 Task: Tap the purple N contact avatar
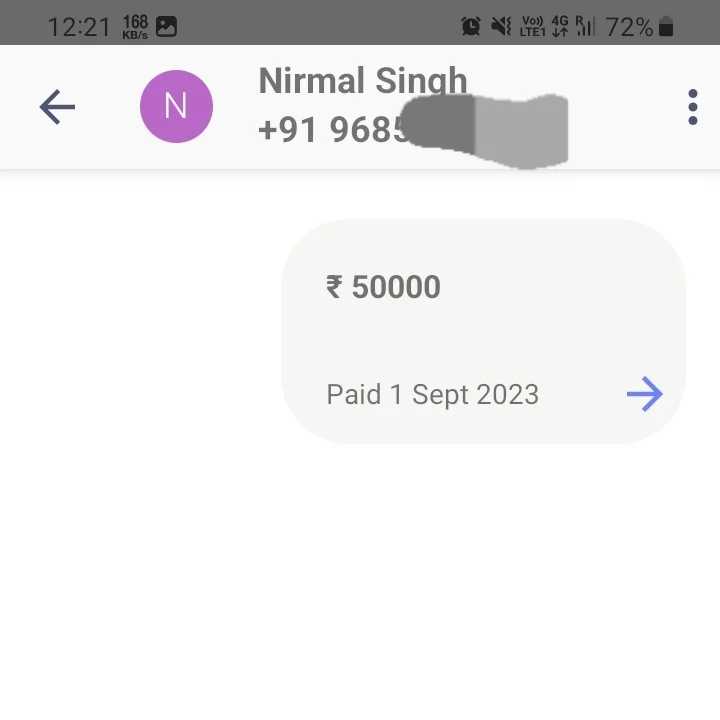point(176,107)
